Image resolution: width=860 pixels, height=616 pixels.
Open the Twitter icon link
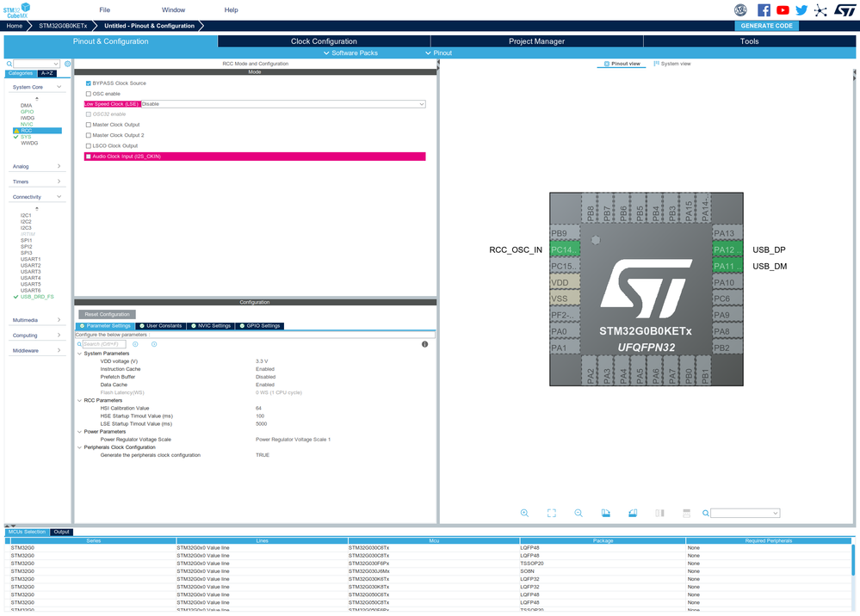801,9
